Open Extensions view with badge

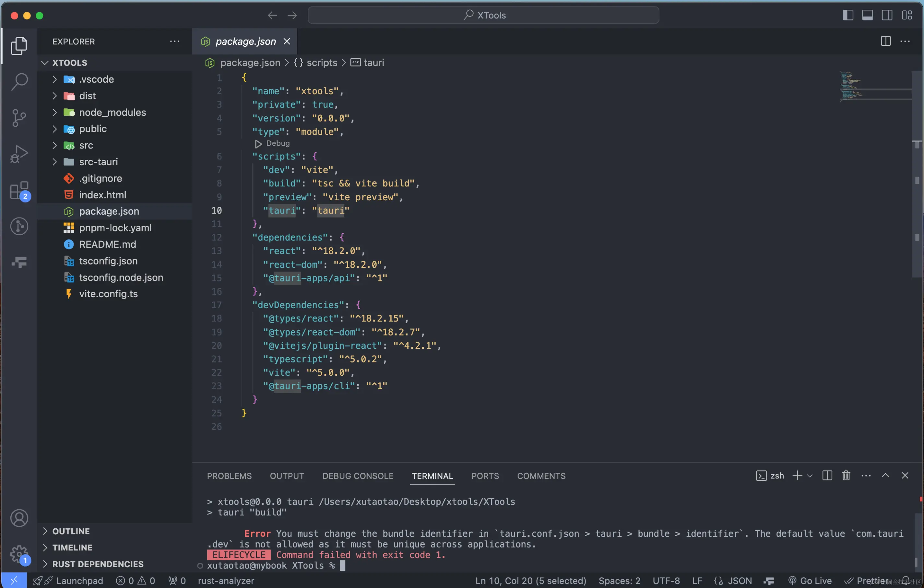[19, 191]
